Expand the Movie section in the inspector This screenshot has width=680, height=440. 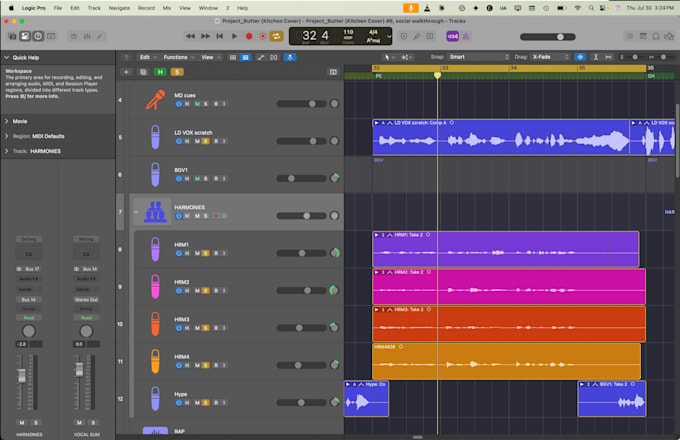7,121
